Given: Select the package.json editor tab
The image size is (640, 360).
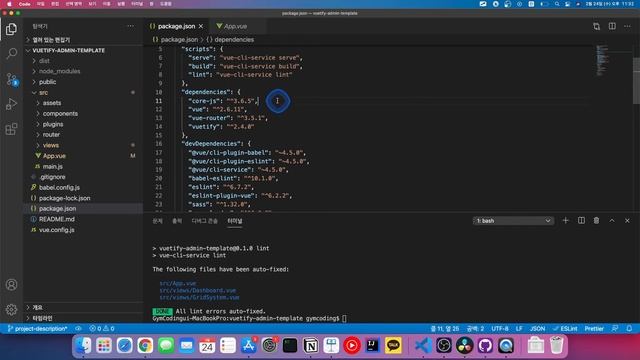Looking at the screenshot, I should pyautogui.click(x=176, y=26).
